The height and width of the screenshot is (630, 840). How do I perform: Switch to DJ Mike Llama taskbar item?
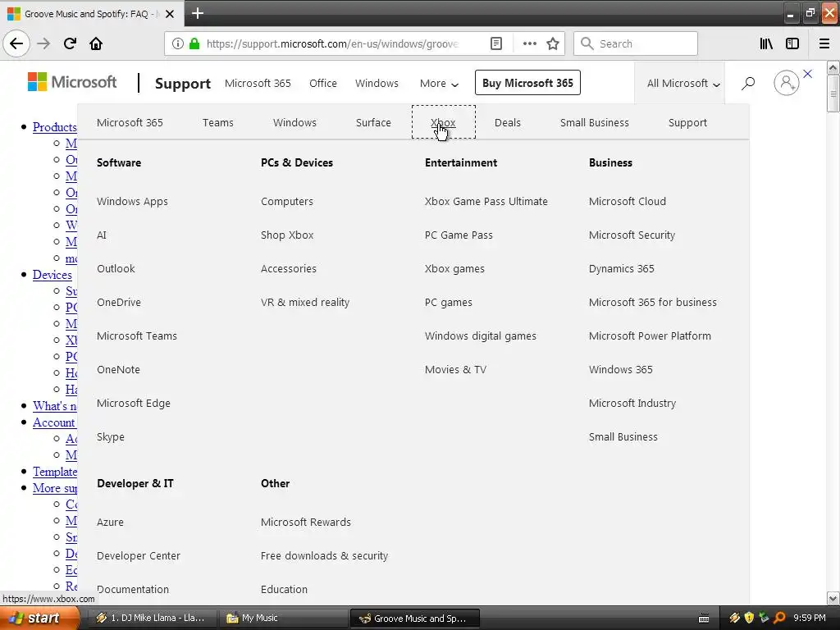pos(151,618)
